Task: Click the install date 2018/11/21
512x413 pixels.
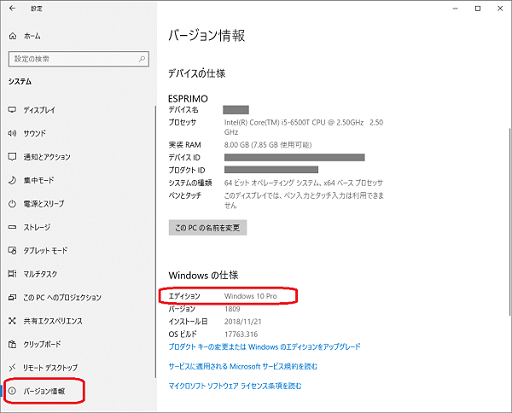Action: click(x=243, y=321)
